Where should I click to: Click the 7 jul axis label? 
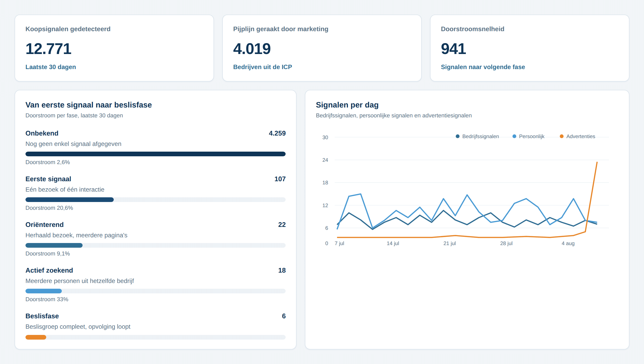point(339,243)
